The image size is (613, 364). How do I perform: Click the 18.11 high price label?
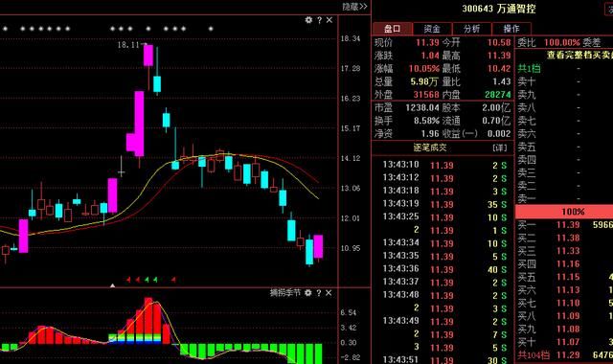coord(128,45)
